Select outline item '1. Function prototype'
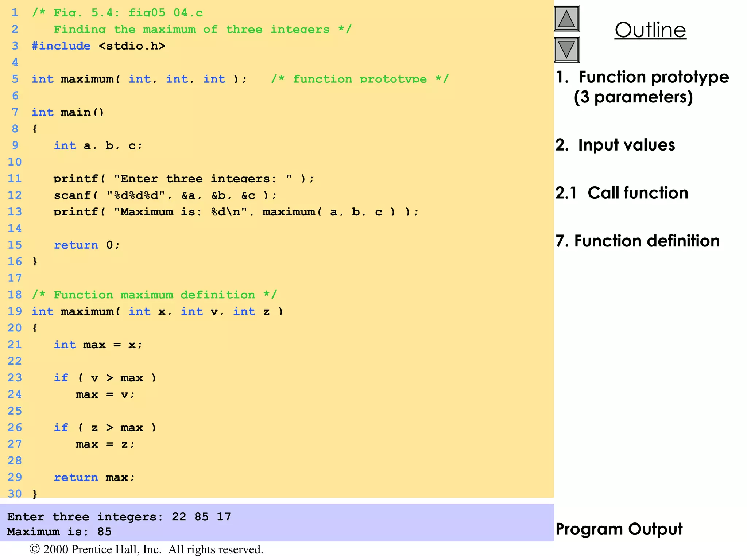Screen dimensions: 747x560 642,77
